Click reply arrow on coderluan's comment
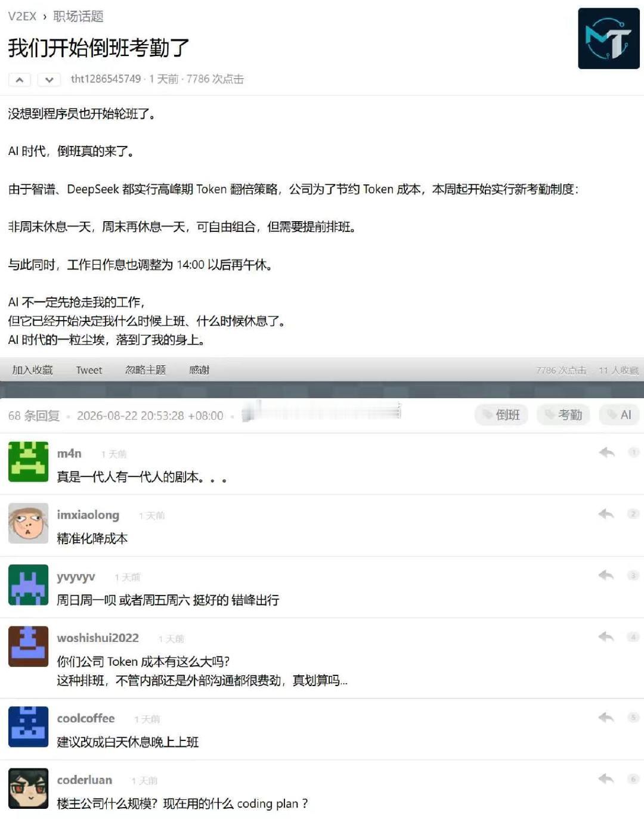This screenshot has width=644, height=819. (606, 778)
